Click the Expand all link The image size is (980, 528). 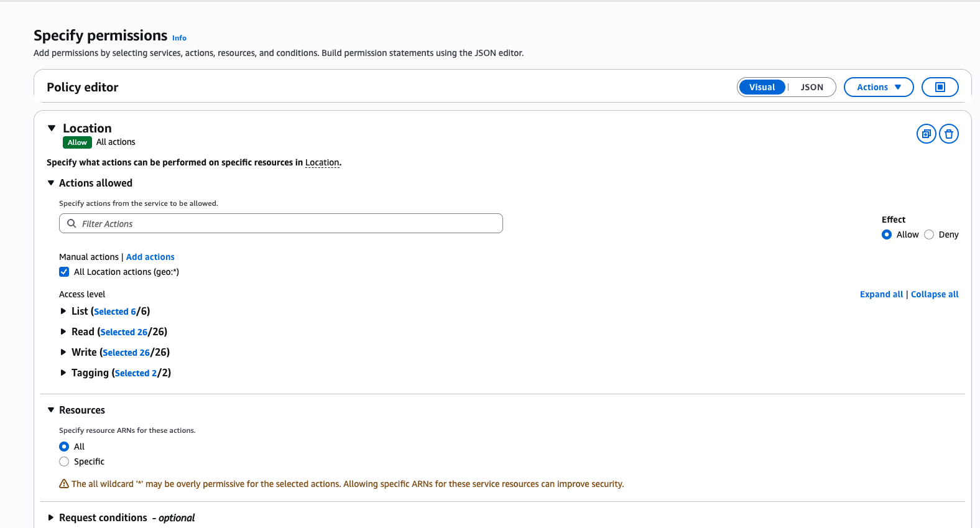pyautogui.click(x=881, y=294)
